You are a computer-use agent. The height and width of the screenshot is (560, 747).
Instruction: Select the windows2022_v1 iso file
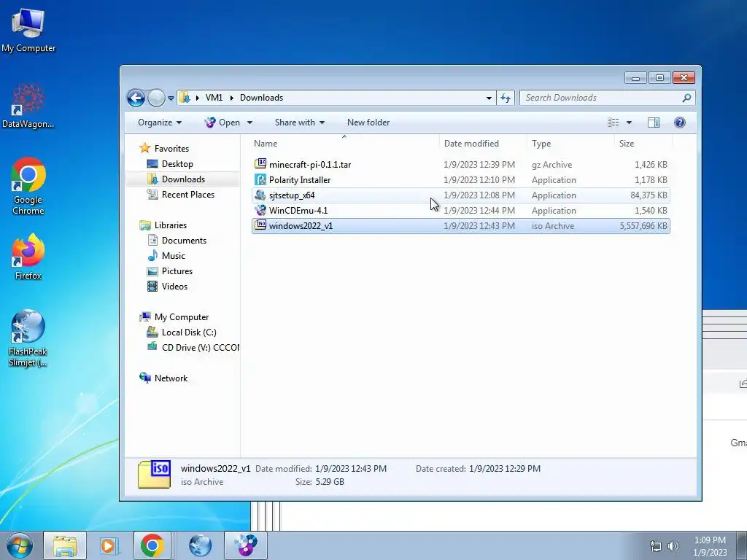tap(461, 226)
